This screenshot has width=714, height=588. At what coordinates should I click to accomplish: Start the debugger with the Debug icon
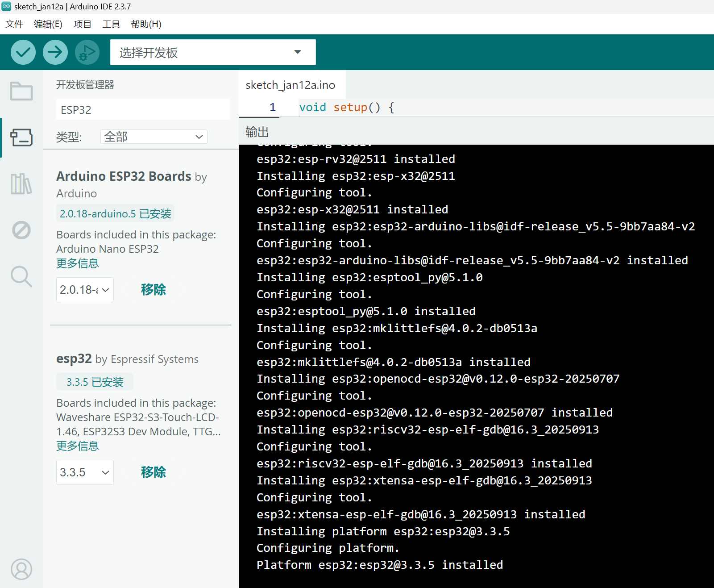pos(87,52)
